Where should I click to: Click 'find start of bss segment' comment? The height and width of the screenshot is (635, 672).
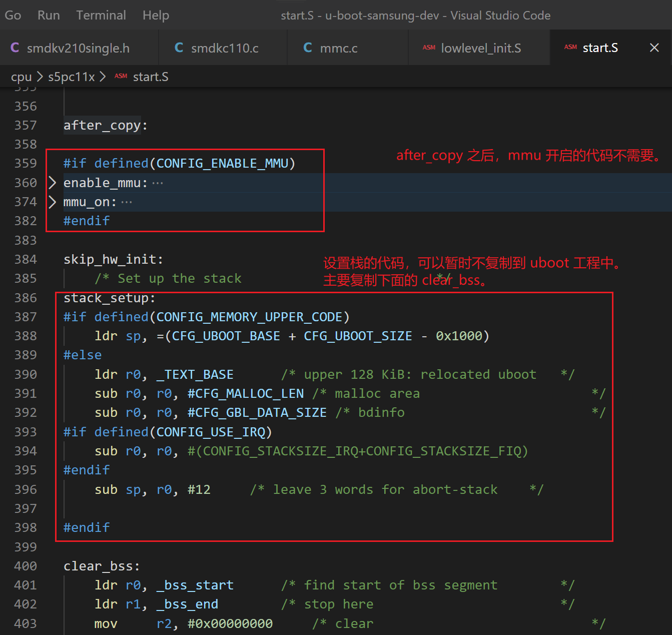click(x=401, y=585)
